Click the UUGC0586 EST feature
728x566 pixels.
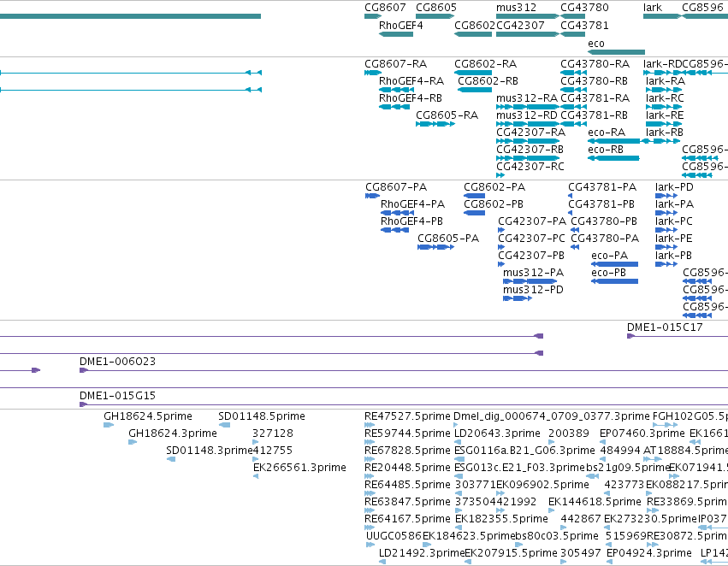(370, 545)
